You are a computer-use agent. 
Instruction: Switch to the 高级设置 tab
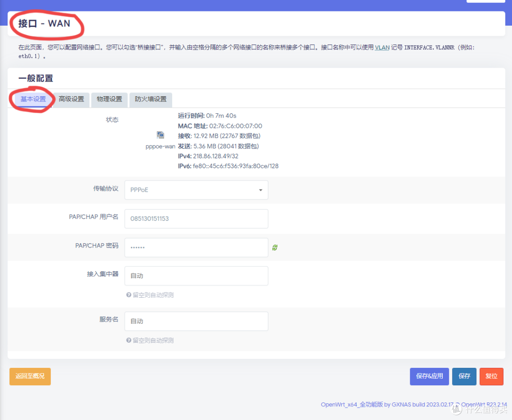[x=71, y=100]
